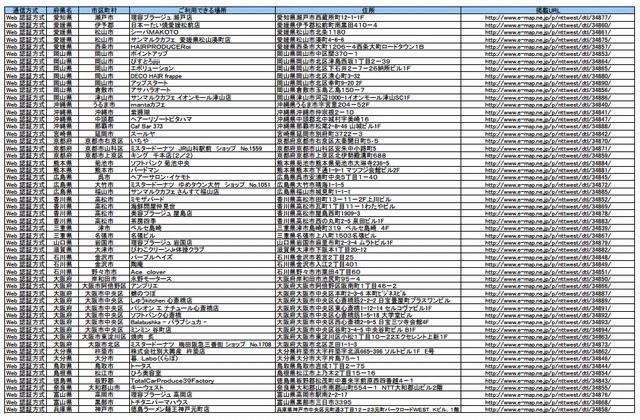The image size is (640, 420).
Task: Click the 市区町村 column header
Action: [104, 10]
